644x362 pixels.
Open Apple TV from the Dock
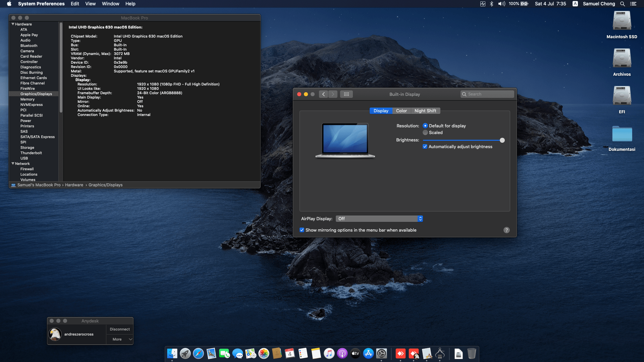pos(355,353)
